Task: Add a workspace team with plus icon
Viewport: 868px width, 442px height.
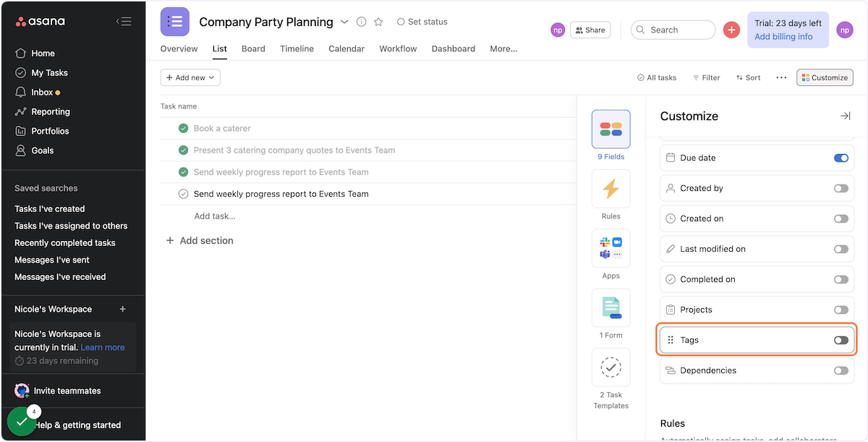Action: point(123,309)
